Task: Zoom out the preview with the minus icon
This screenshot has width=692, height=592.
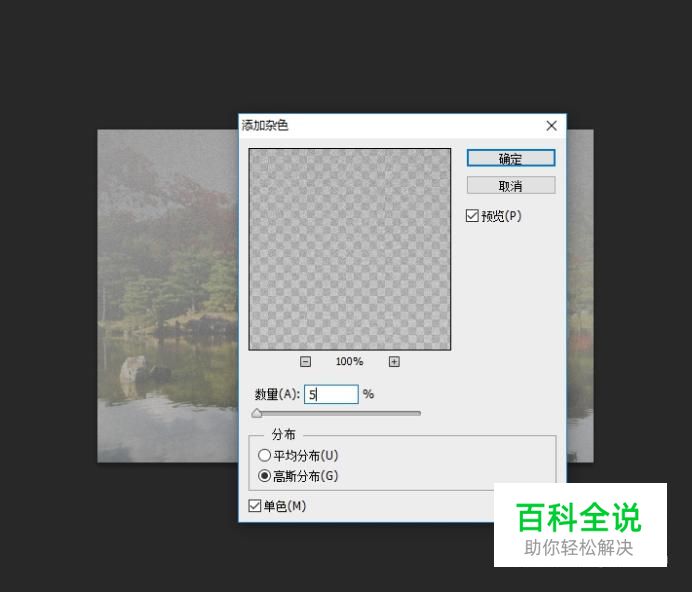Action: tap(305, 362)
